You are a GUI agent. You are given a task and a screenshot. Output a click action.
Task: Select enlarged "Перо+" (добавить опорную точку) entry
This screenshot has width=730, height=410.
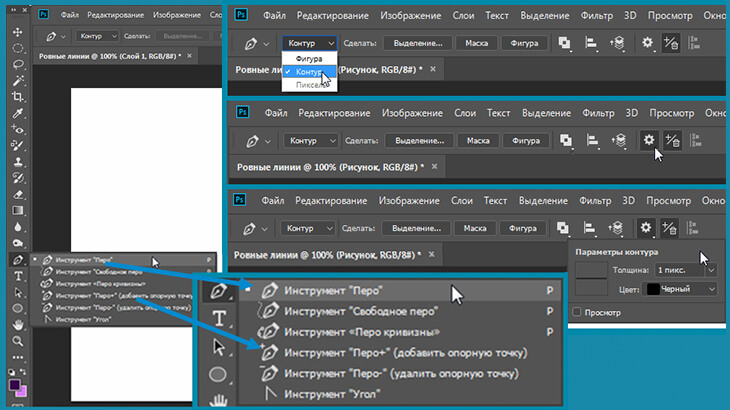[400, 353]
